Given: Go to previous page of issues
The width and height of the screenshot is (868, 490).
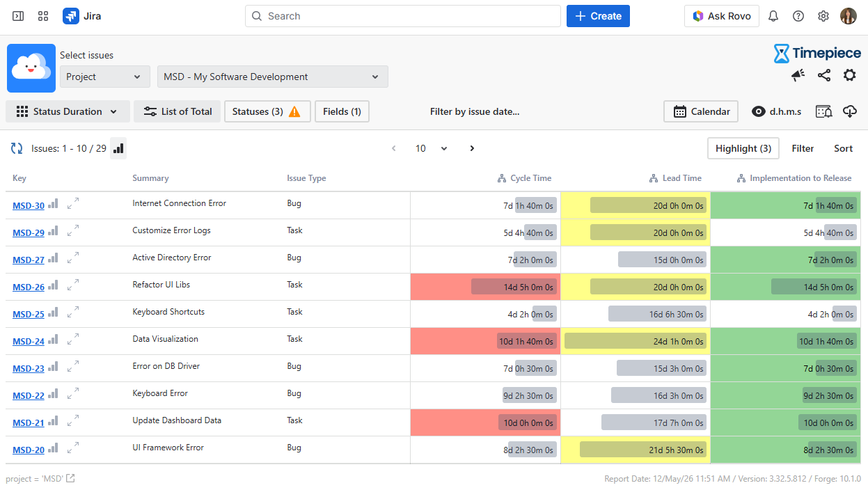Looking at the screenshot, I should point(393,148).
